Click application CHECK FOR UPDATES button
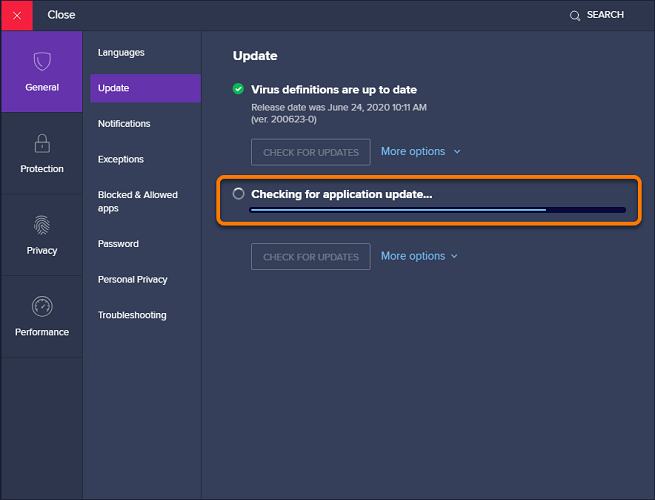The height and width of the screenshot is (500, 655). point(311,256)
